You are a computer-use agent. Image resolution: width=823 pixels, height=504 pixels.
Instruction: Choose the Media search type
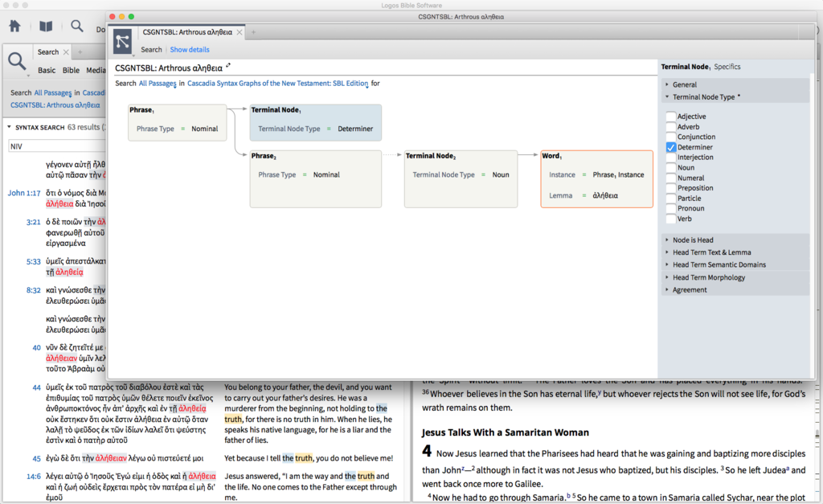96,71
